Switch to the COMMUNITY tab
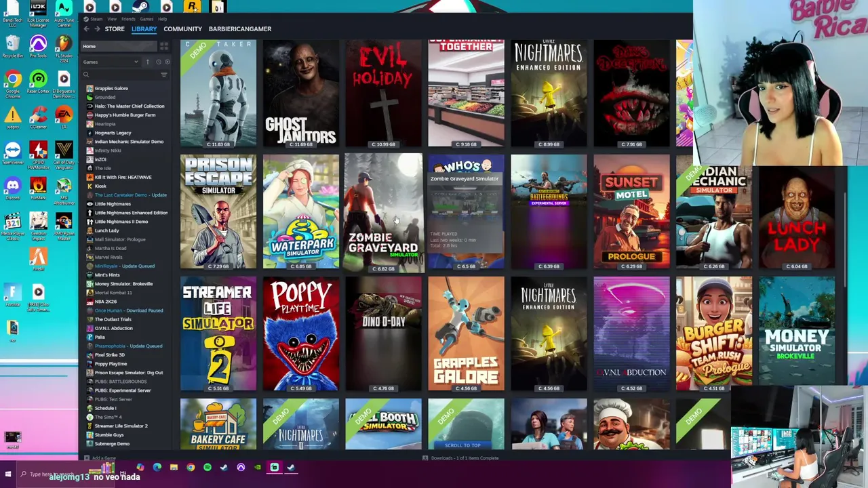 click(182, 29)
